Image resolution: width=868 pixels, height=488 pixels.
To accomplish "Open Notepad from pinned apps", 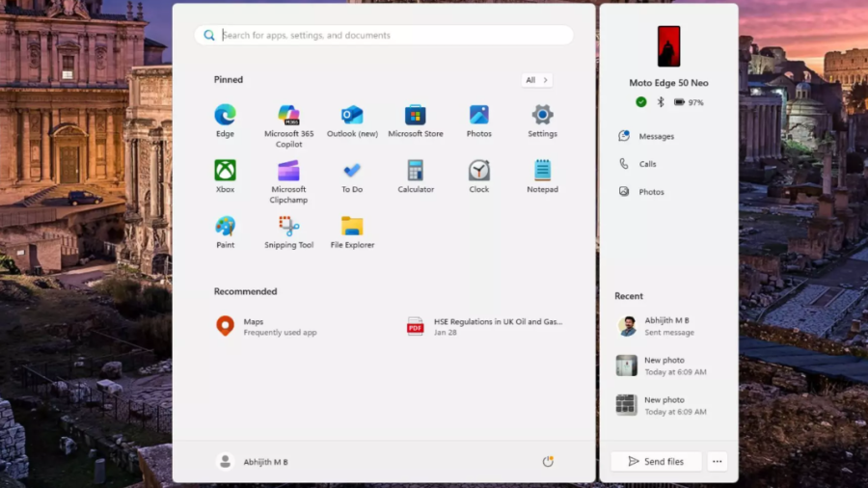I will coord(542,176).
